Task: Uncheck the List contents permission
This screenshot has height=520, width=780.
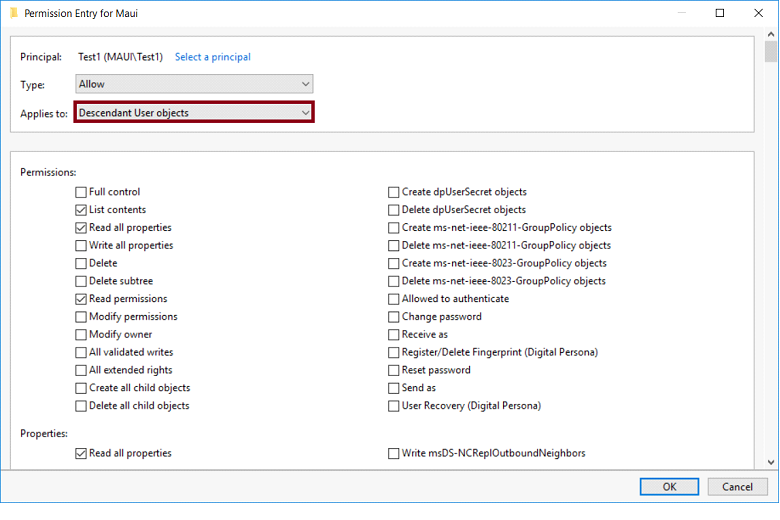Action: click(x=81, y=210)
